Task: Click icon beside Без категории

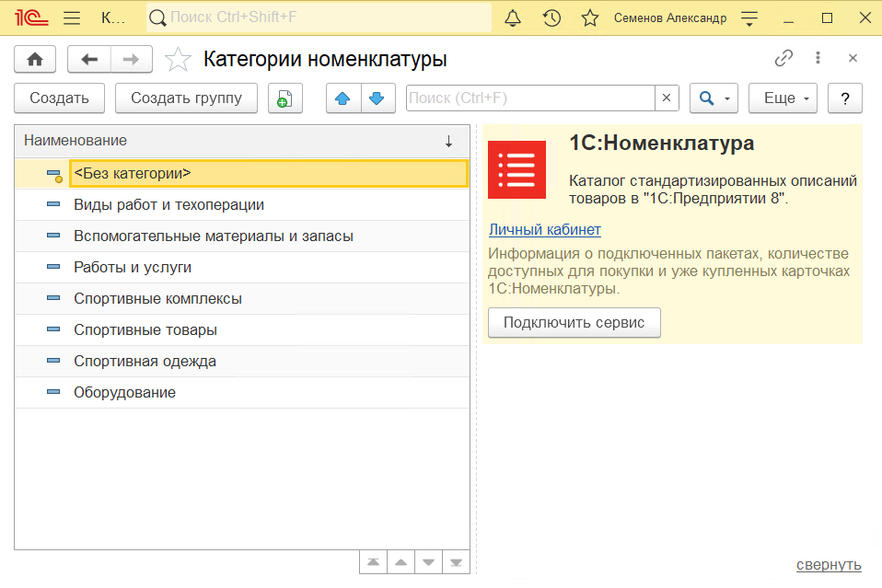Action: click(x=54, y=176)
